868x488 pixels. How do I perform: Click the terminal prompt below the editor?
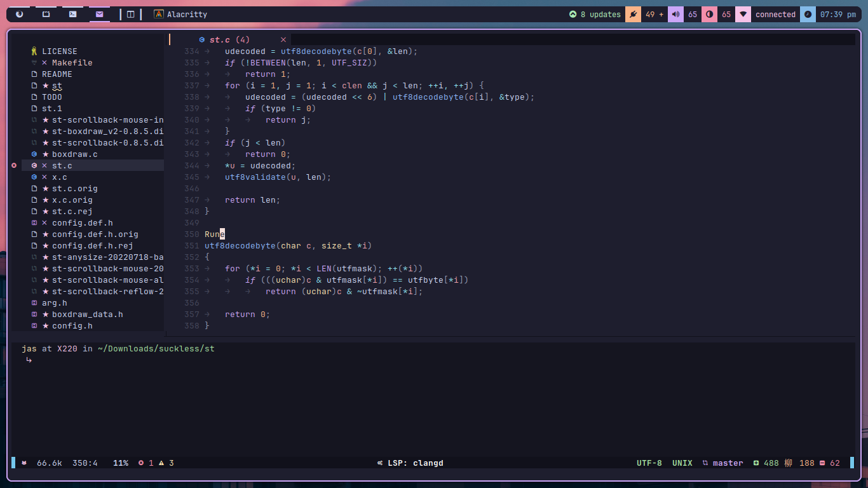29,360
